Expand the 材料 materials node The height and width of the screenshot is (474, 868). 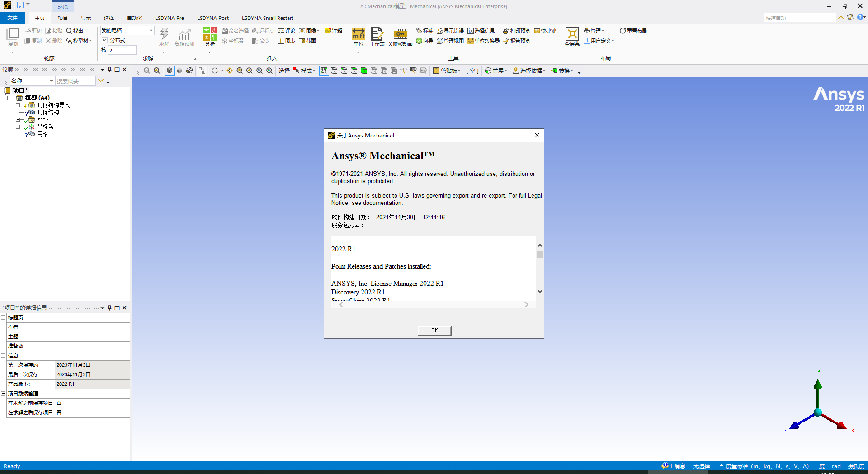point(18,119)
